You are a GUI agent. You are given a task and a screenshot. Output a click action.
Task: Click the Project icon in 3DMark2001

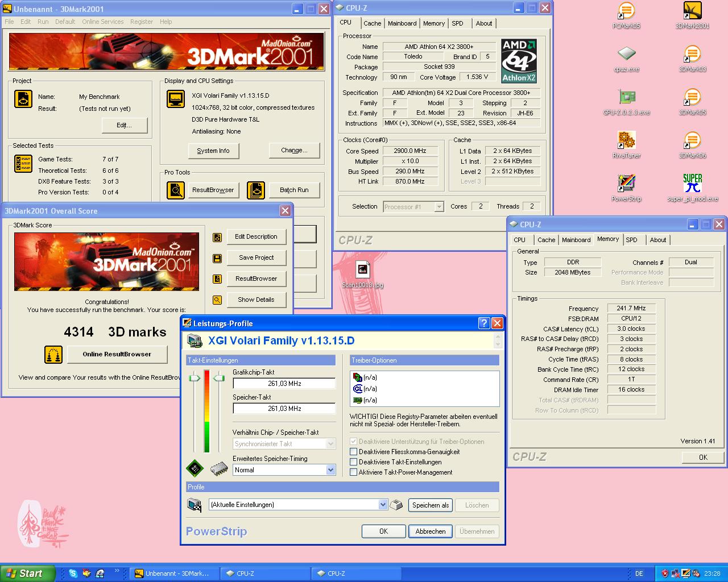point(23,99)
